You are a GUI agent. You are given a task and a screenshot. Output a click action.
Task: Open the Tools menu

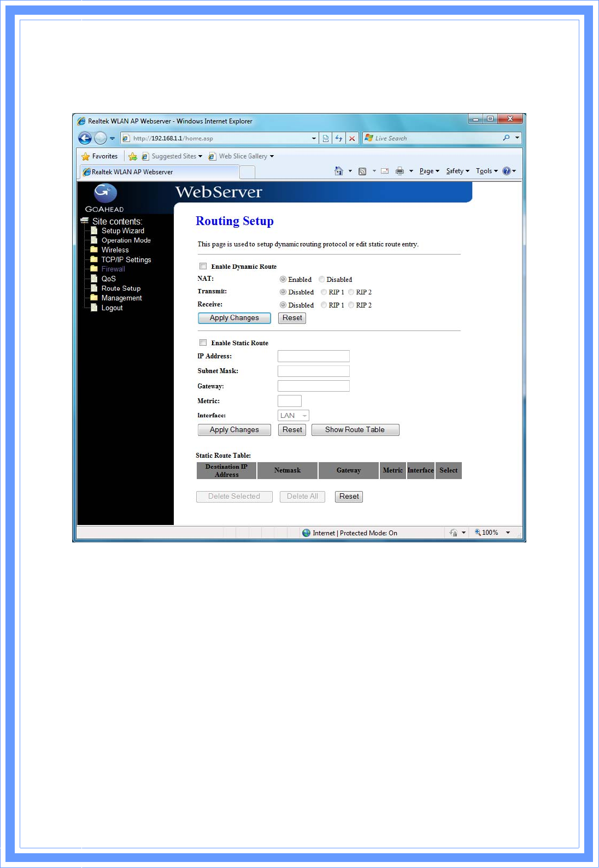click(487, 171)
